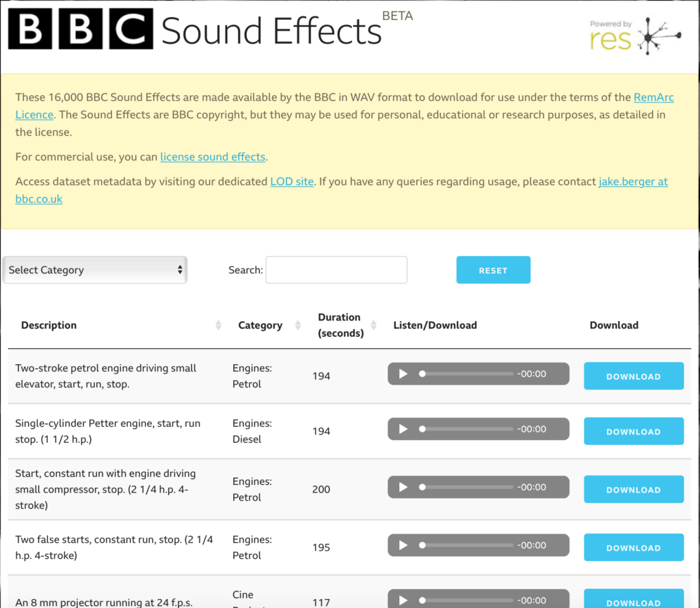
Task: Open the Select Category dropdown
Action: 94,270
